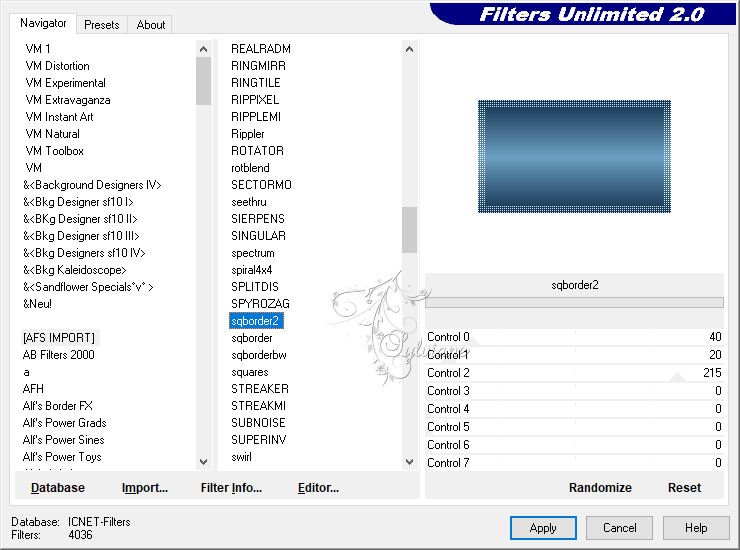This screenshot has height=550, width=740.
Task: Click the filter list scrollbar thumb
Action: pos(410,230)
